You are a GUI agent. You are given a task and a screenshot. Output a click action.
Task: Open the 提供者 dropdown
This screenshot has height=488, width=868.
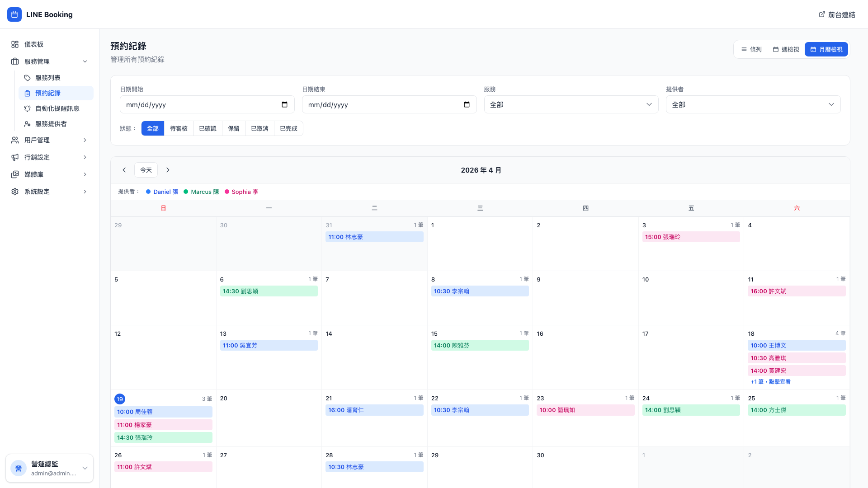[x=753, y=104]
